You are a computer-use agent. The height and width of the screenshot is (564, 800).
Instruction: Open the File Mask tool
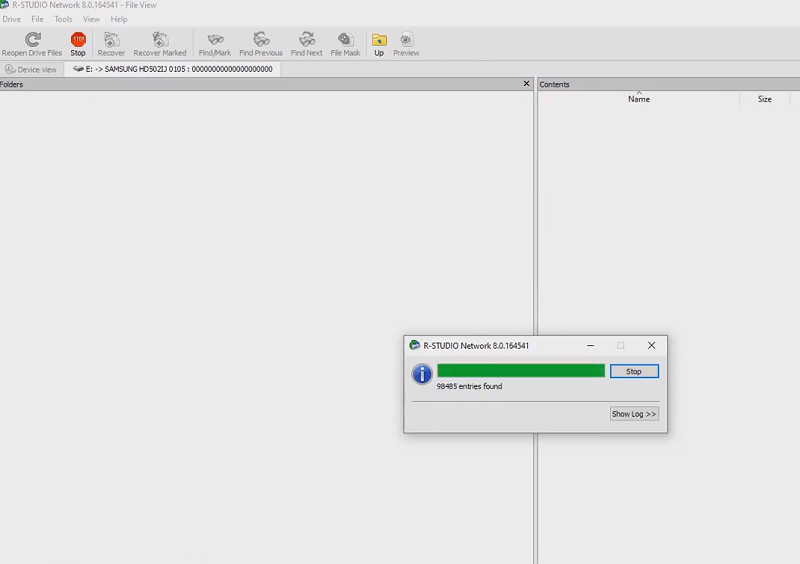pyautogui.click(x=345, y=40)
